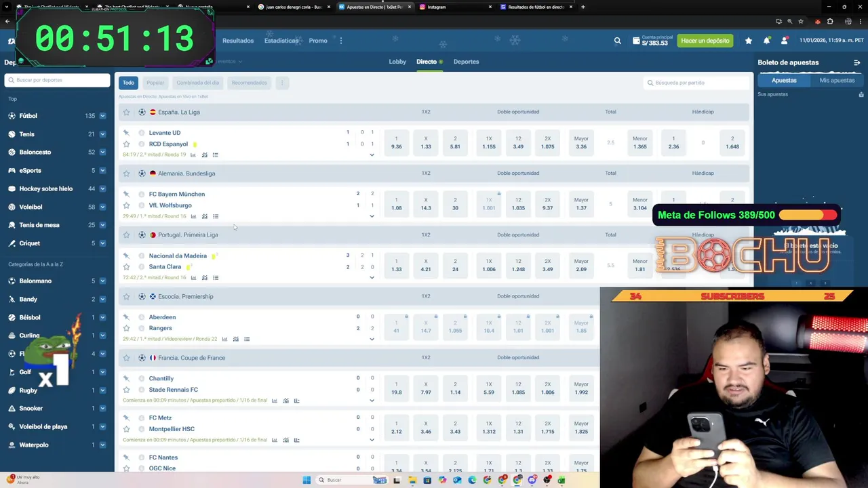This screenshot has height=488, width=868.
Task: Open the Resultados menu item
Action: click(238, 41)
